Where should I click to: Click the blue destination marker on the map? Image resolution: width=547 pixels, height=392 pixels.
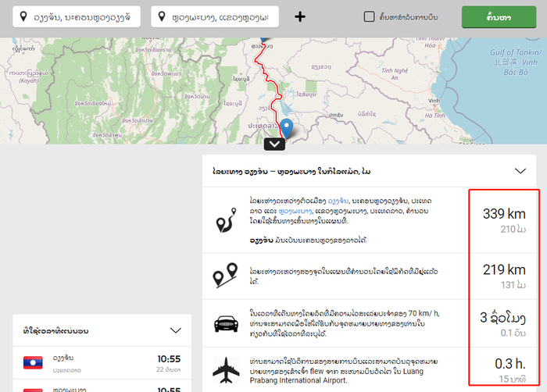(287, 128)
